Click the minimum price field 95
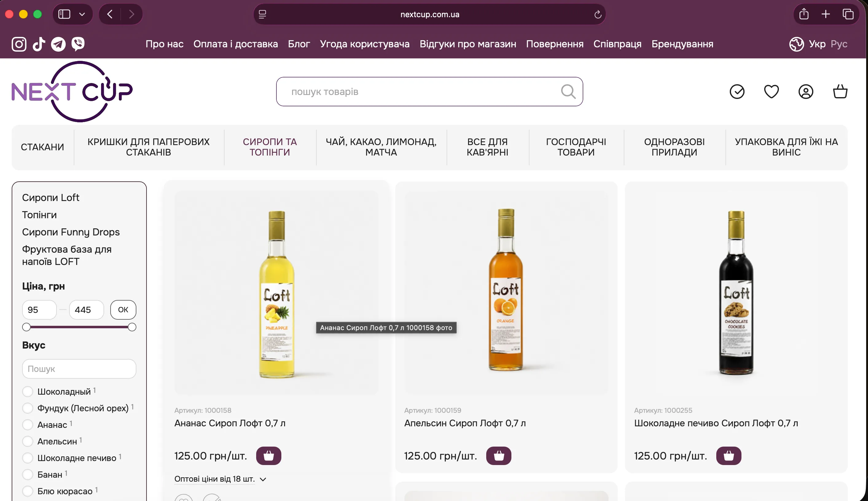The height and width of the screenshot is (501, 868). (x=39, y=310)
